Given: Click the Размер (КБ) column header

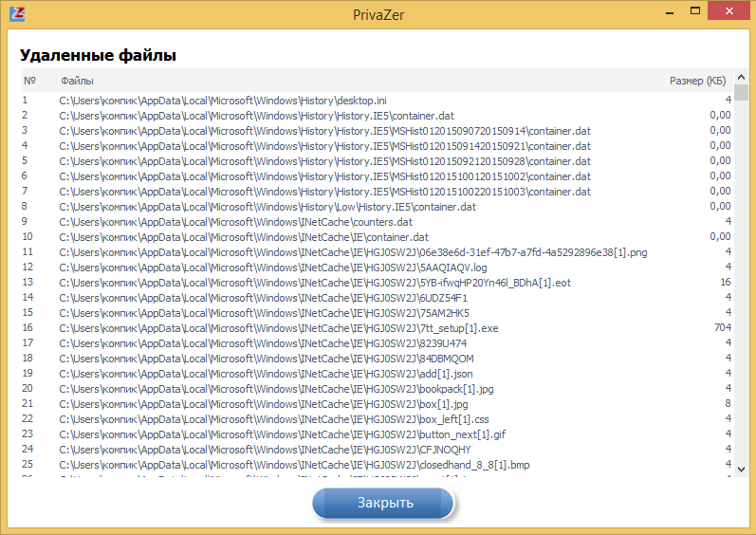Looking at the screenshot, I should click(x=699, y=81).
